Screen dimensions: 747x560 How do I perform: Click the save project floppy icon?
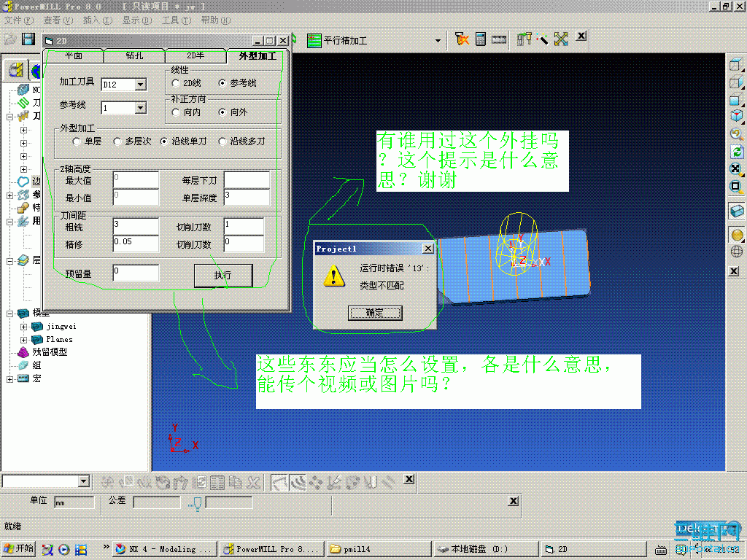click(x=28, y=39)
